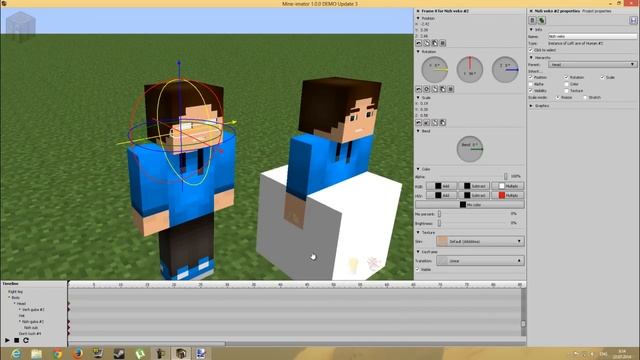Toggle the inherit Position checkbox
Viewport: 640px width, 360px height.
coord(531,77)
